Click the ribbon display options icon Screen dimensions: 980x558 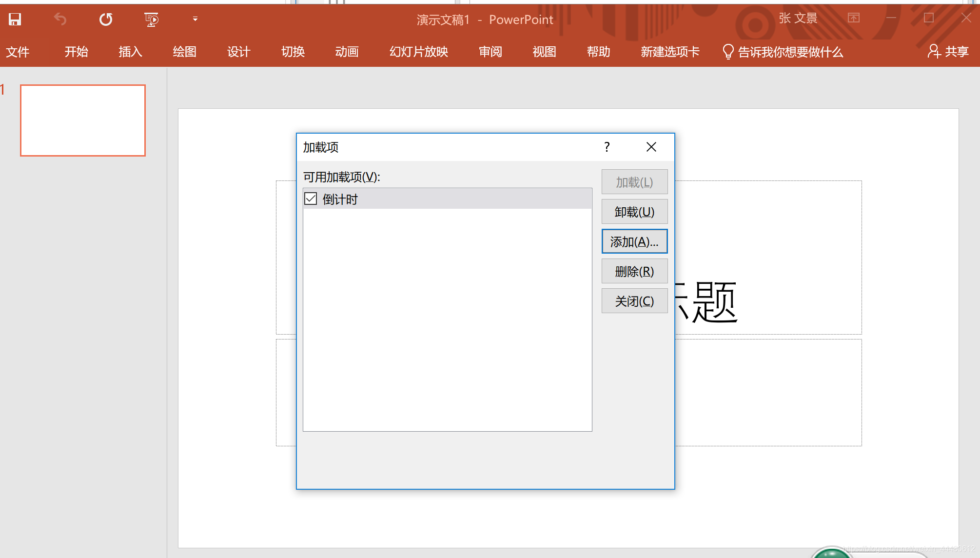tap(854, 18)
